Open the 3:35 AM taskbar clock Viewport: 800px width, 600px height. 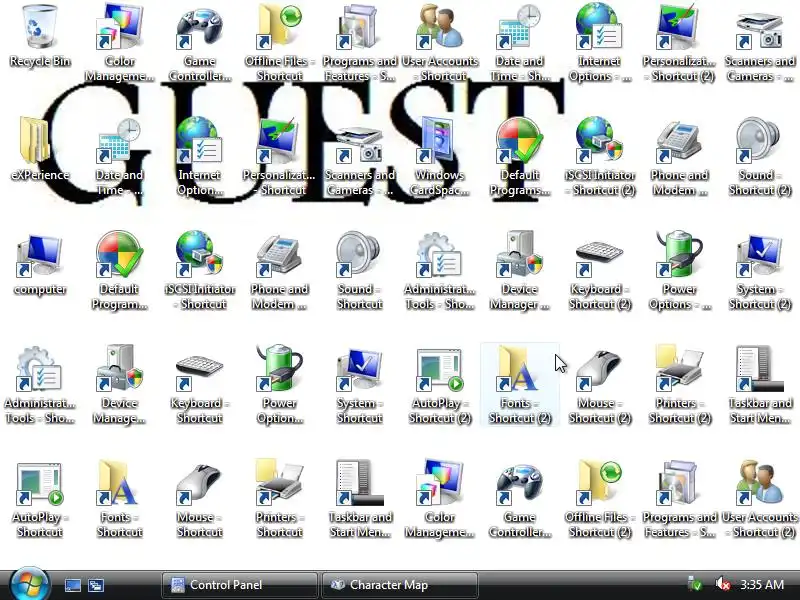click(x=762, y=584)
